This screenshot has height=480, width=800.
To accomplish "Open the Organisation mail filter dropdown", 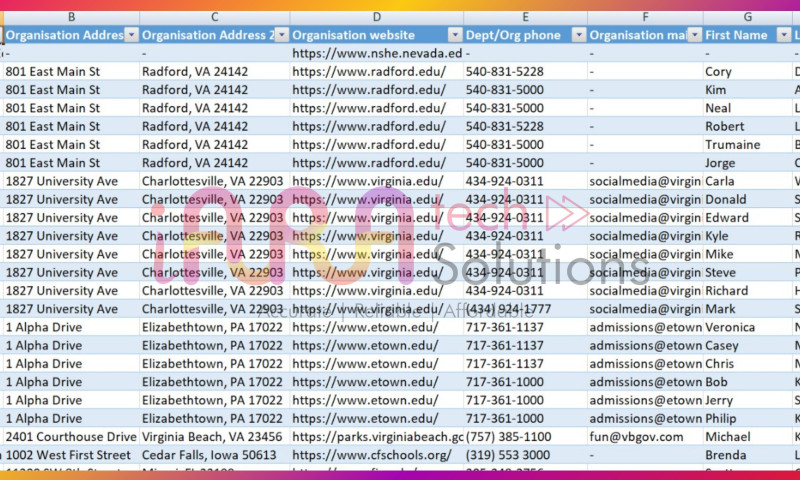I will coord(695,35).
